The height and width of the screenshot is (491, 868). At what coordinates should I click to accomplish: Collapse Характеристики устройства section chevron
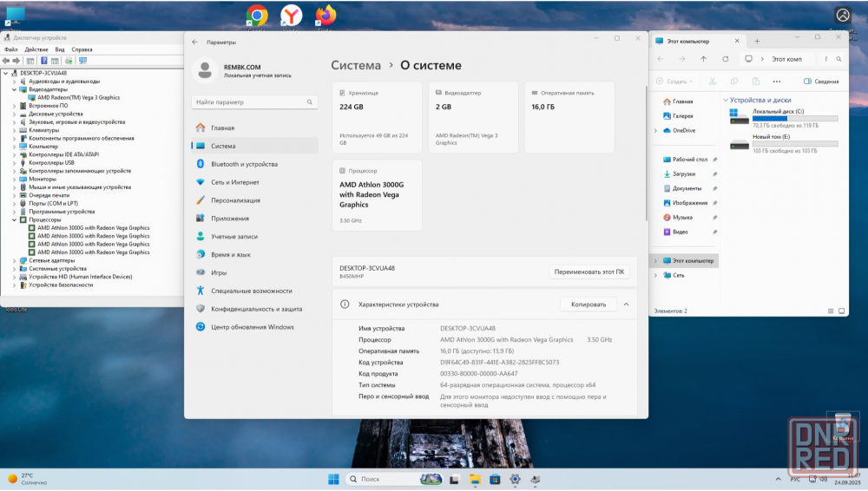point(626,304)
